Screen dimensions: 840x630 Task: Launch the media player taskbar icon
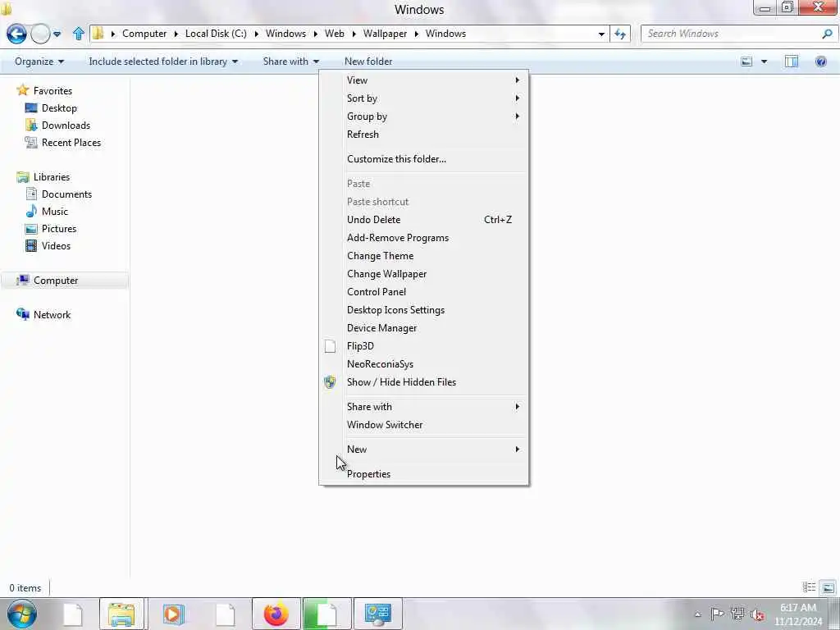pyautogui.click(x=173, y=614)
